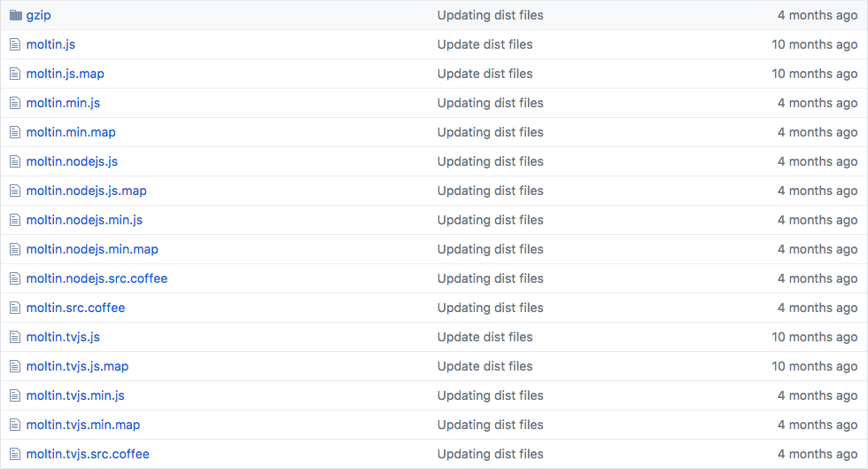The image size is (868, 469).
Task: Open moltin.min.js file
Action: click(x=63, y=103)
